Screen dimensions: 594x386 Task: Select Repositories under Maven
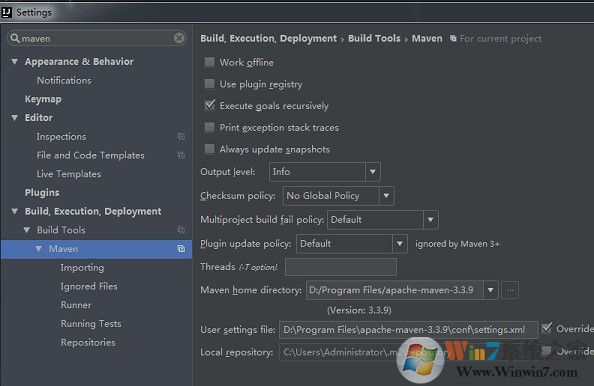tap(88, 342)
